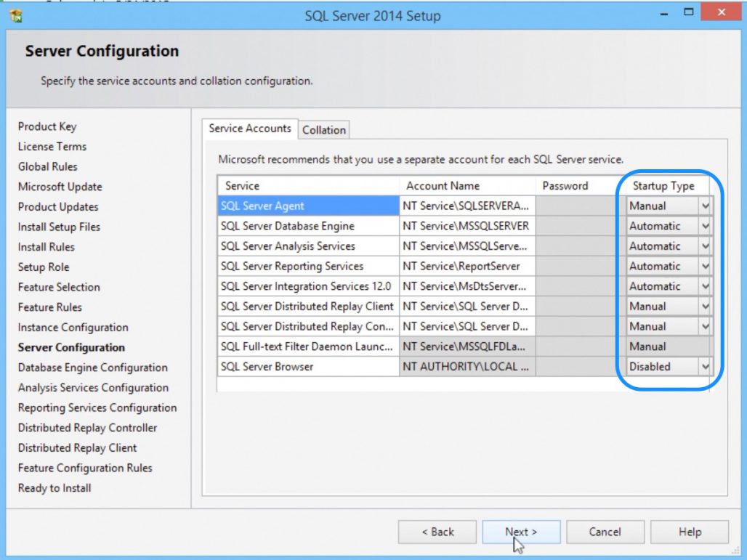Open the Help dialog
Screen dimensions: 747x560
(688, 532)
